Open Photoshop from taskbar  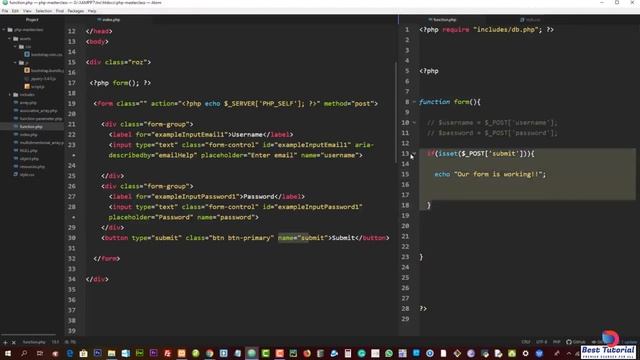tap(98, 353)
